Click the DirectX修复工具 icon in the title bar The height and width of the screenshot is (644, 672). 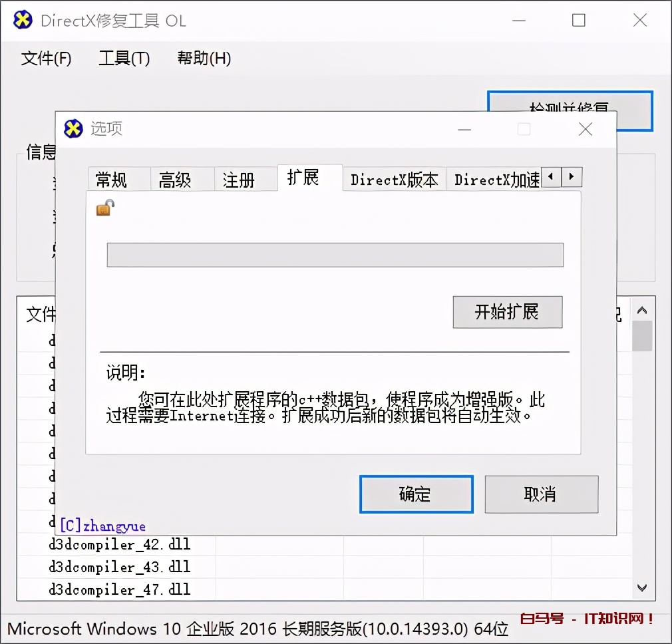[22, 21]
